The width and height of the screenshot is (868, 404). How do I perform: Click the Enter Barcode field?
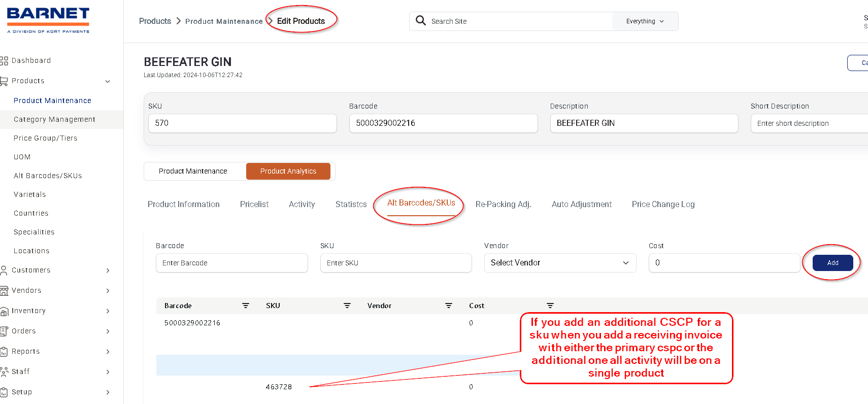[232, 263]
